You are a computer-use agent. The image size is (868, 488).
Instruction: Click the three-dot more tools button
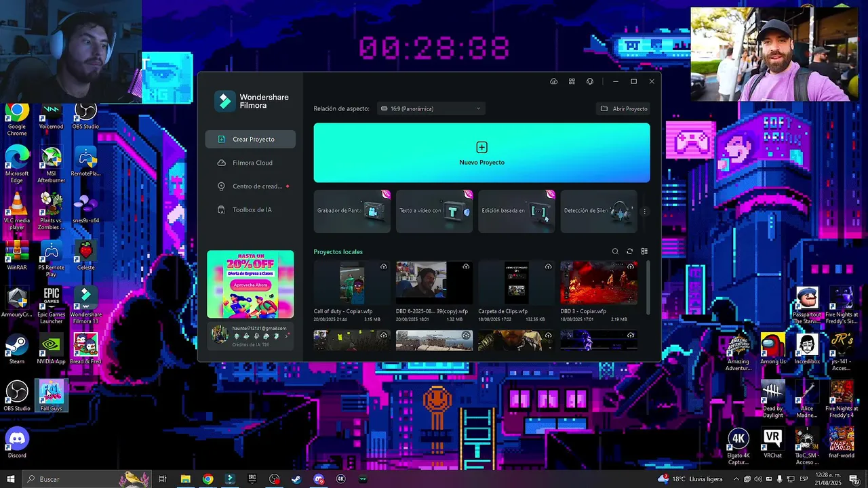pos(644,211)
